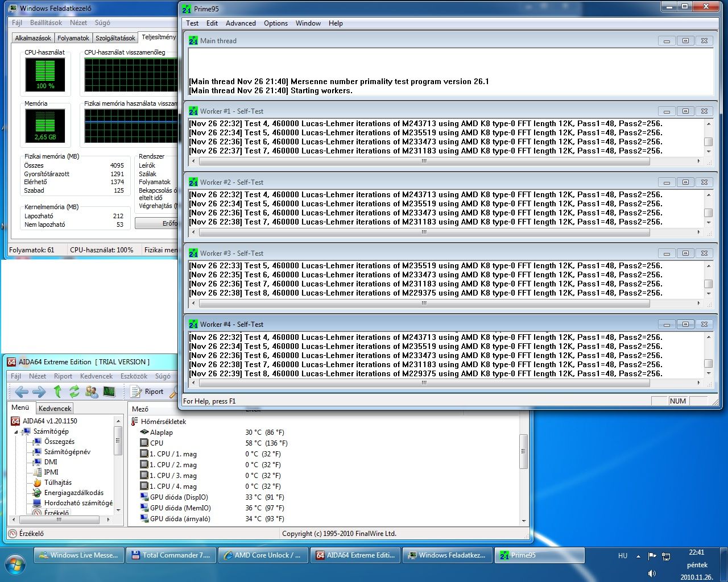Switch to Menü tab in AIDA64
728x582 pixels.
tap(20, 408)
